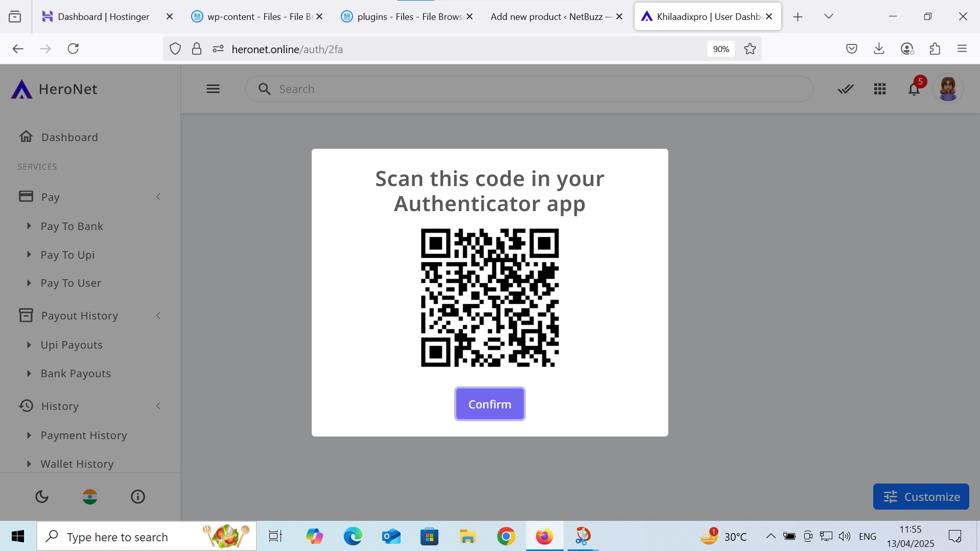Click the Customize button
Image resolution: width=980 pixels, height=551 pixels.
click(921, 496)
